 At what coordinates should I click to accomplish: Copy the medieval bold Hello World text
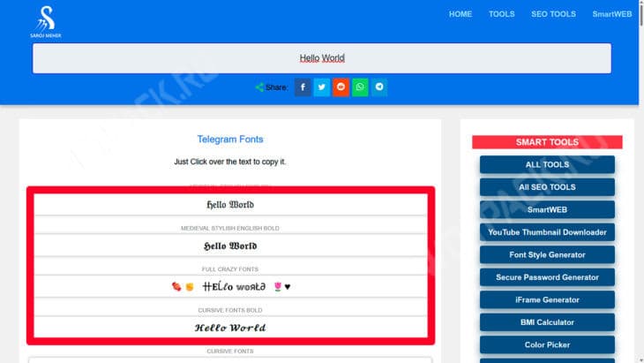pyautogui.click(x=230, y=246)
